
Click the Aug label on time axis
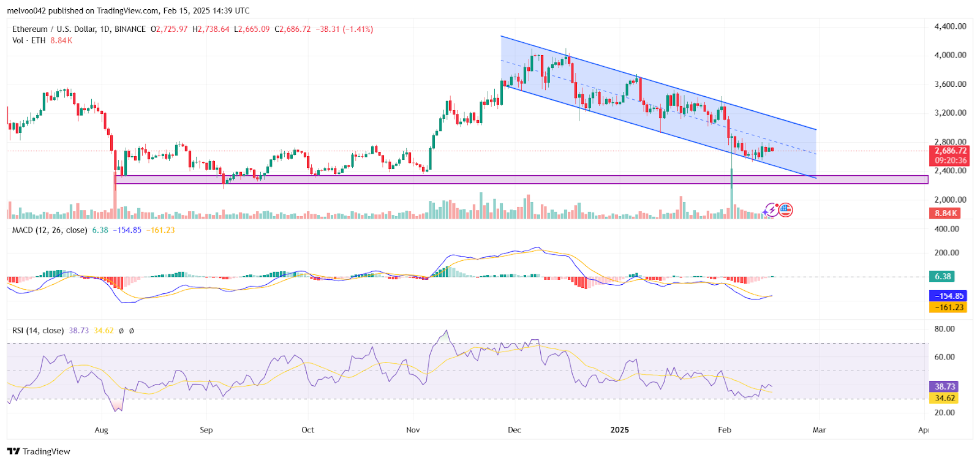[x=102, y=430]
